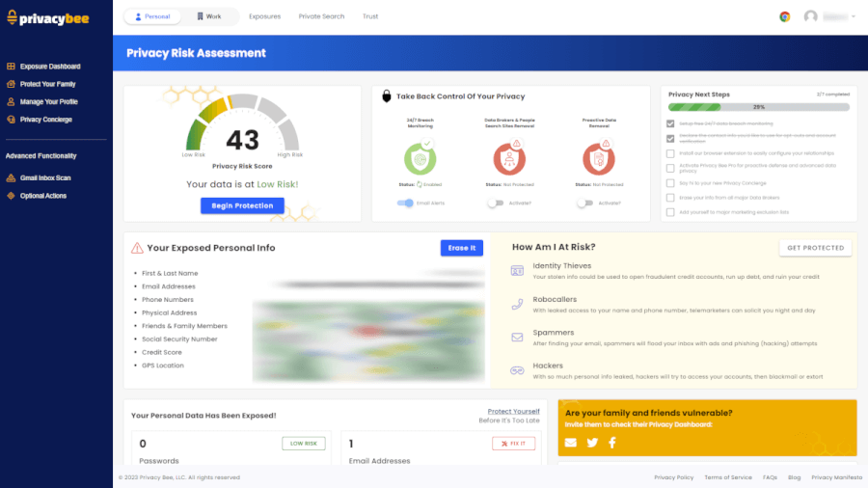
Task: Check the marketing exclusion lists step
Action: pos(670,212)
